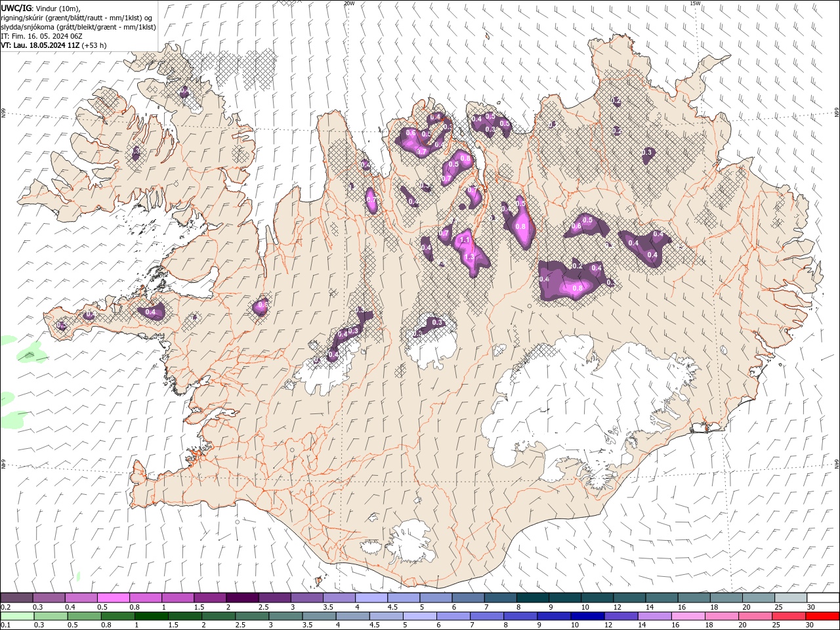The image size is (840, 630).
Task: Click the 'UWC/IG: Vindur (10m),' title line
Action: (x=40, y=7)
